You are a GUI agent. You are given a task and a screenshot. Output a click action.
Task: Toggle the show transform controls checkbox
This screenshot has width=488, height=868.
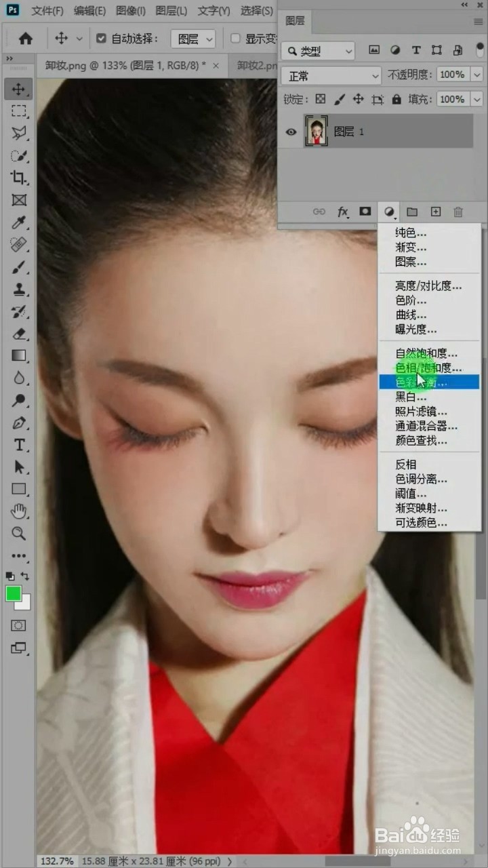236,39
